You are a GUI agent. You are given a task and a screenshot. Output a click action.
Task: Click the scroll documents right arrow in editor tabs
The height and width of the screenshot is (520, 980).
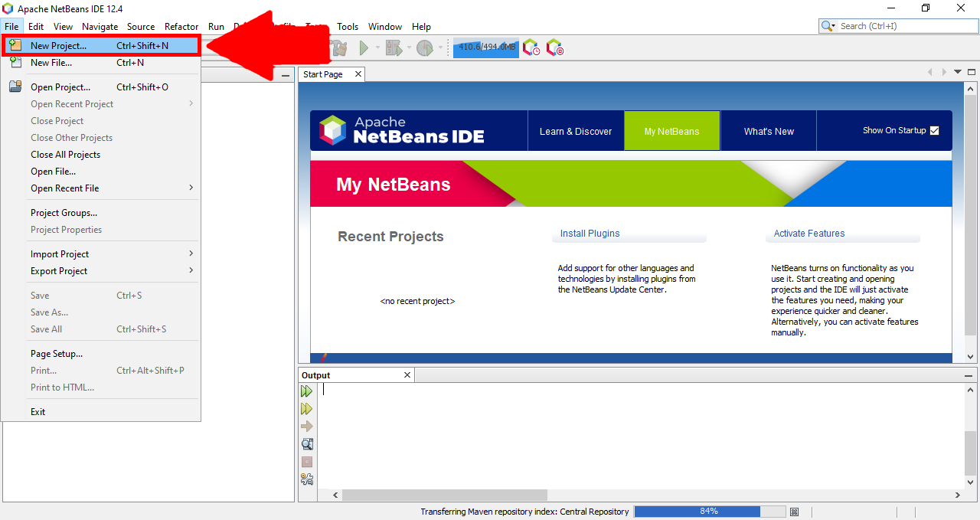tap(944, 72)
